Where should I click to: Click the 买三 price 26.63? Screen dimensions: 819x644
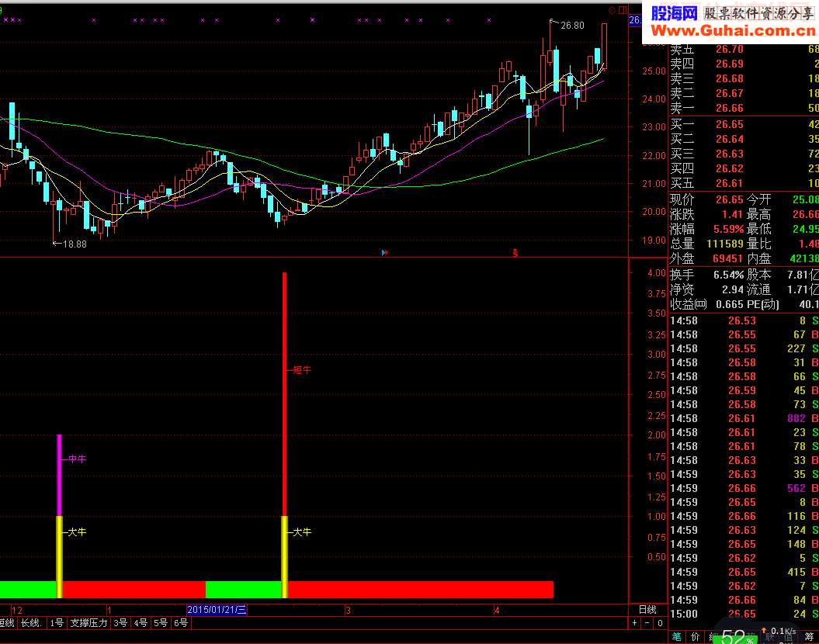(x=729, y=154)
